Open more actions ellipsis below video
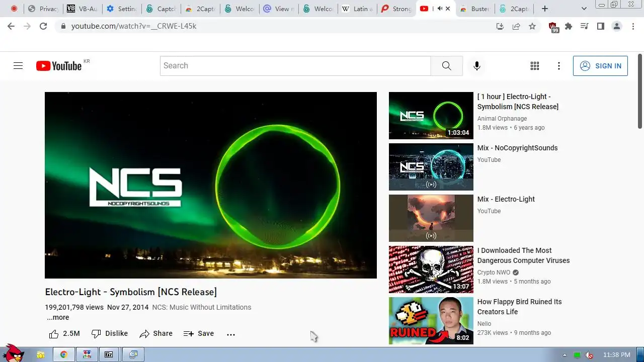 pos(231,334)
